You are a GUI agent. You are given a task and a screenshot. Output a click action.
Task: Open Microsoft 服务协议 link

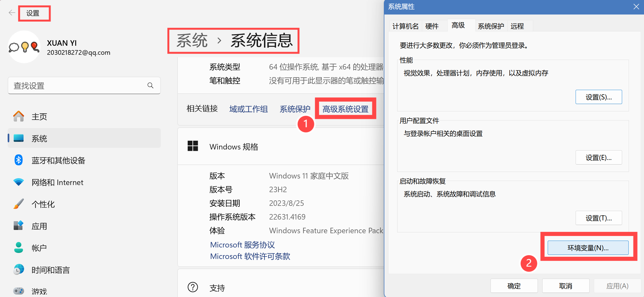pos(242,245)
